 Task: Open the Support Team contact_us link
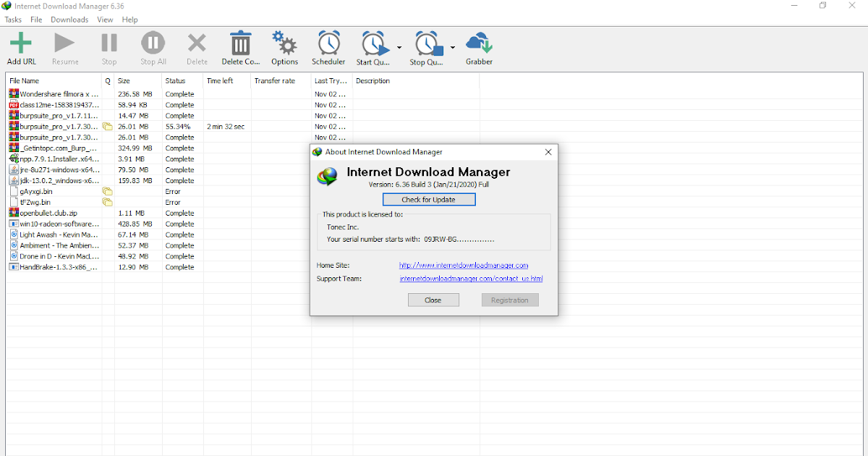tap(471, 279)
